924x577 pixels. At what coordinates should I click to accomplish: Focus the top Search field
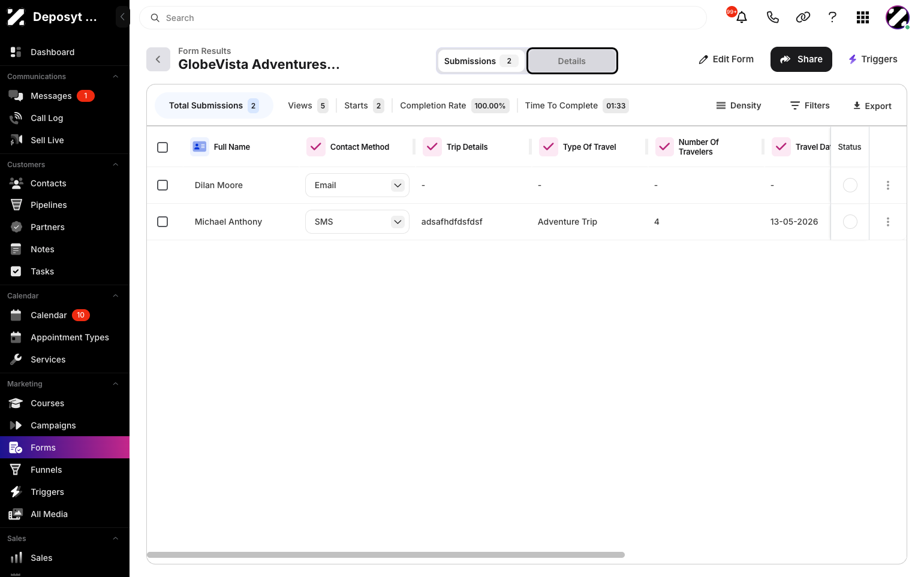tap(423, 18)
